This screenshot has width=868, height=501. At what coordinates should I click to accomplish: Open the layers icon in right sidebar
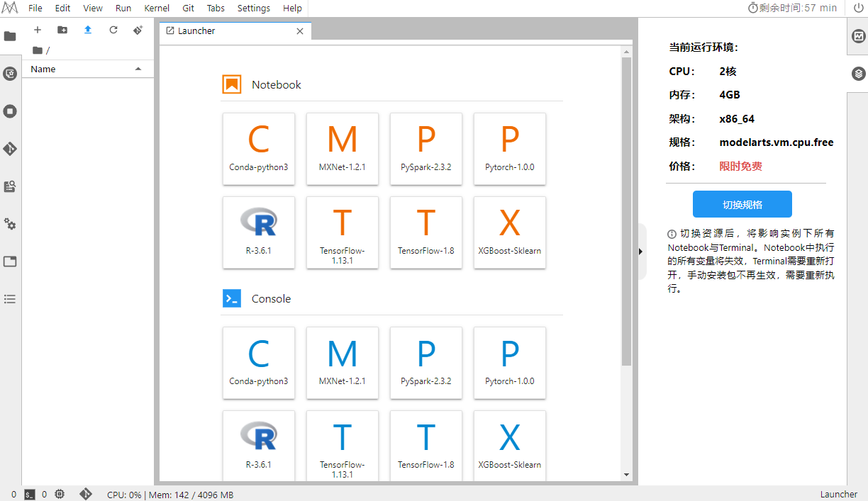tap(858, 74)
